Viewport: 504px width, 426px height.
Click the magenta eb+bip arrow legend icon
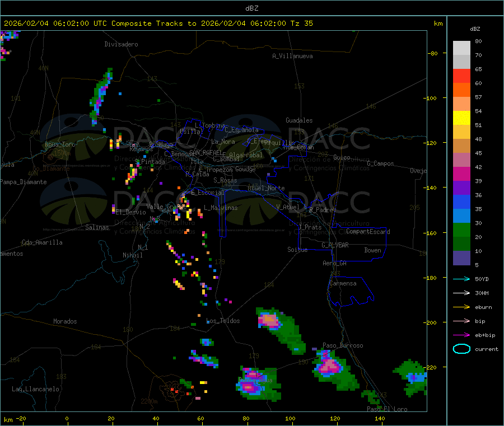coord(461,335)
